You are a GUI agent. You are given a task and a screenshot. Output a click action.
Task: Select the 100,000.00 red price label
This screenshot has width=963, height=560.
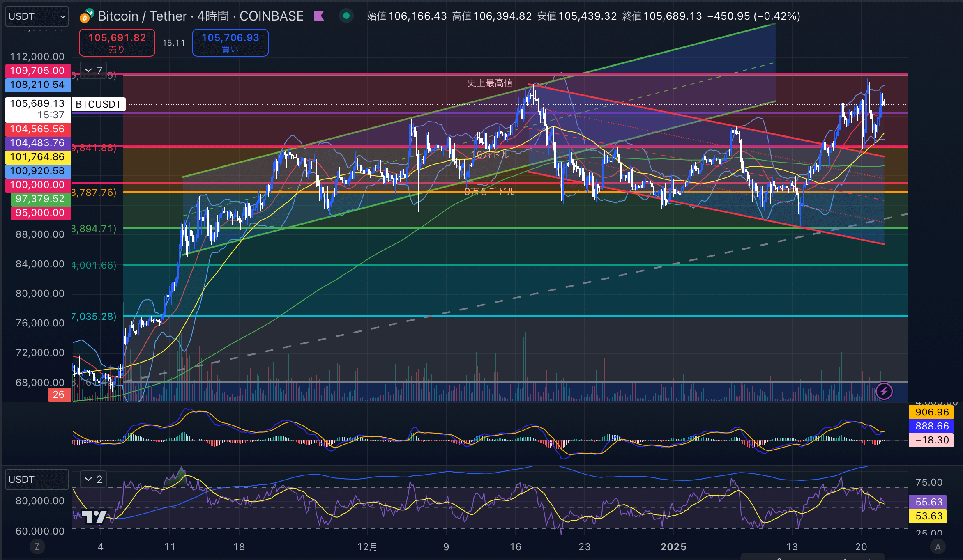pos(38,185)
